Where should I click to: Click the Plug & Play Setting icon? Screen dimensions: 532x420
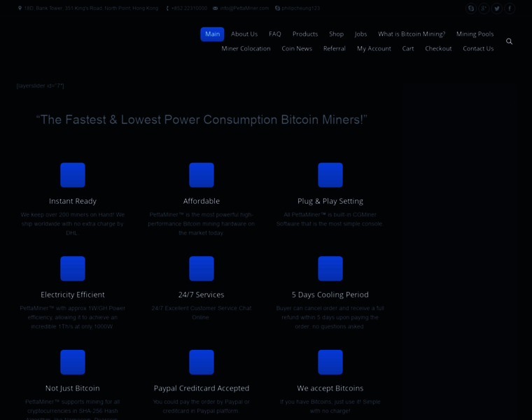pos(330,175)
